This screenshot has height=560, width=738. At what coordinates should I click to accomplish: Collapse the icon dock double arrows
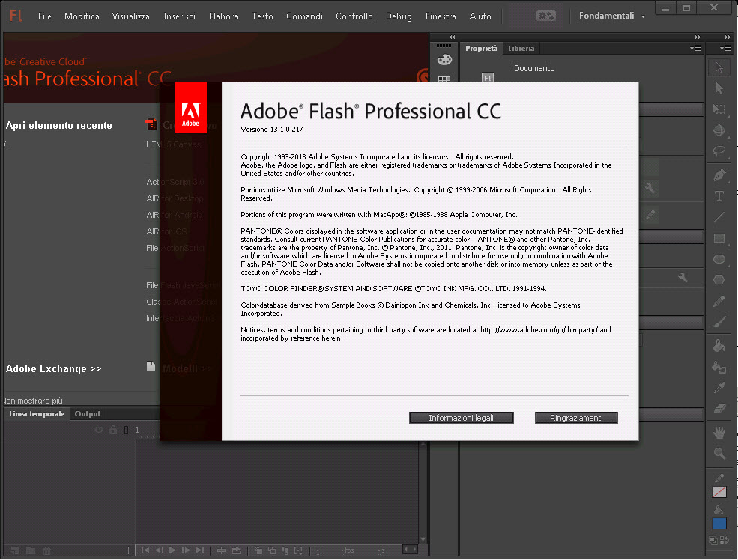click(x=452, y=37)
